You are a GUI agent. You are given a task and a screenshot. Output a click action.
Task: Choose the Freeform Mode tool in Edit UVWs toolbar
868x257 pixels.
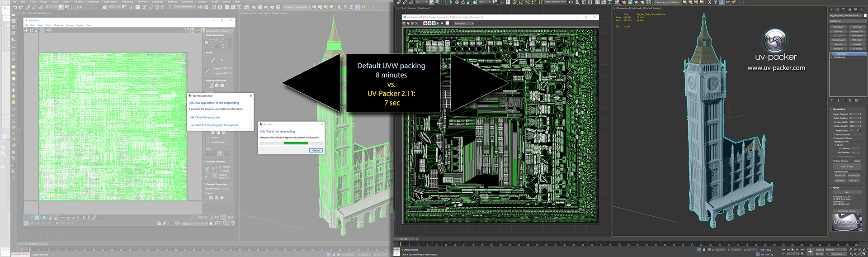42,30
